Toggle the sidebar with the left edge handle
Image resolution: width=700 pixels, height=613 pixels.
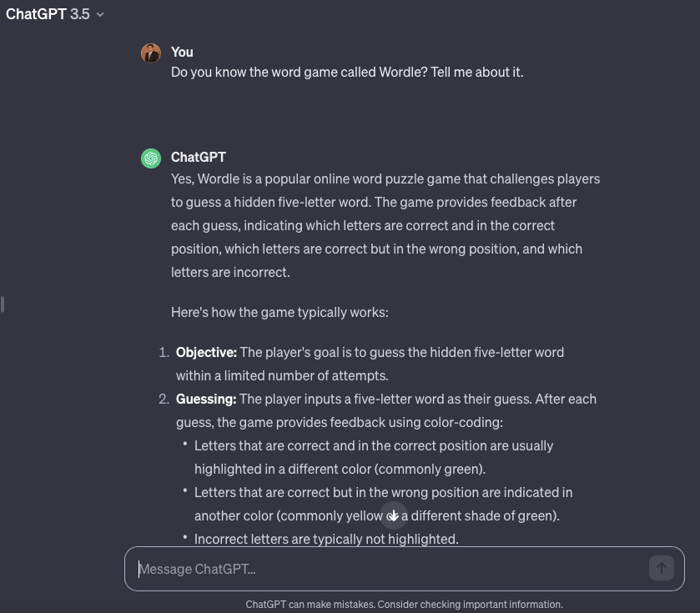pos(3,304)
